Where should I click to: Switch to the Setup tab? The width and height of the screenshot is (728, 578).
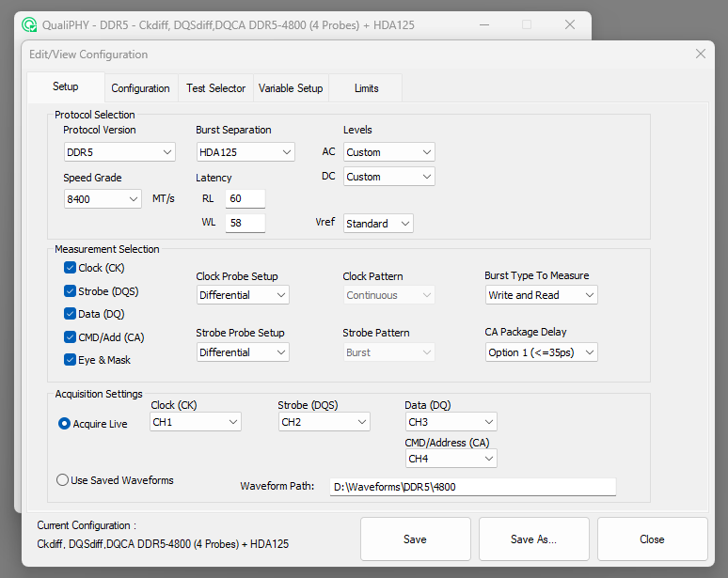pyautogui.click(x=66, y=86)
